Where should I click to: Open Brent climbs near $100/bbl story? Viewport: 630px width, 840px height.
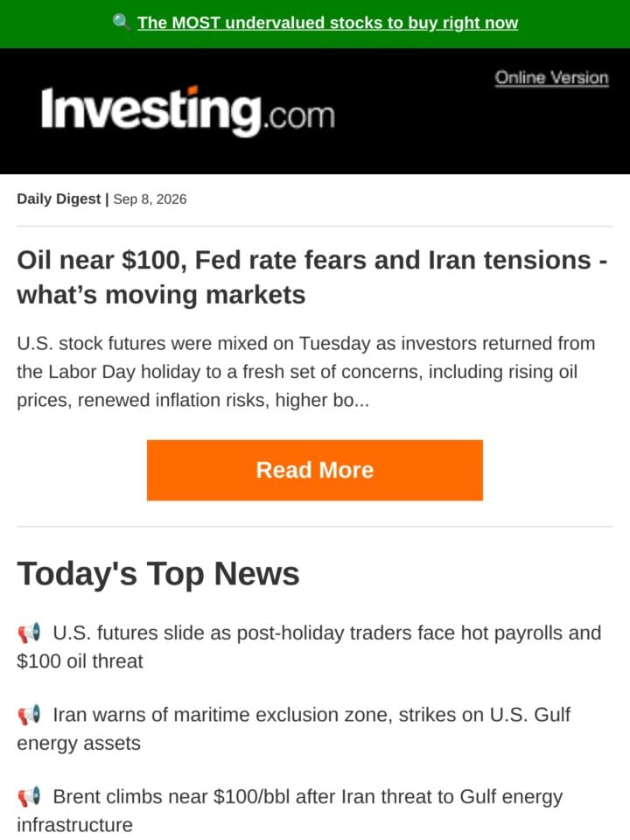290,810
